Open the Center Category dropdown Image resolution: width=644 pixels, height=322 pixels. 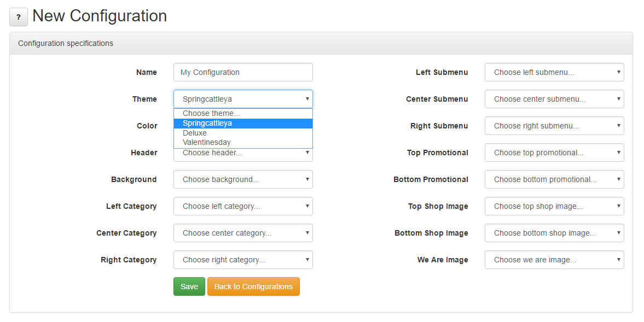pyautogui.click(x=243, y=233)
